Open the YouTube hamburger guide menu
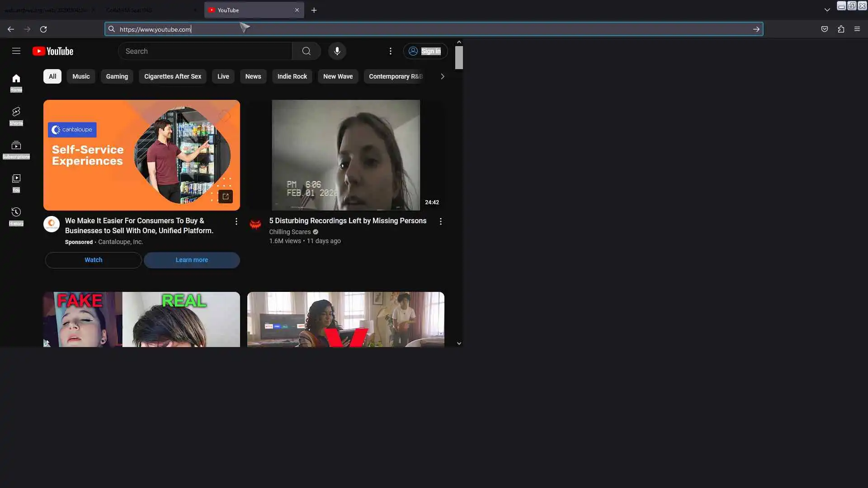 16,51
